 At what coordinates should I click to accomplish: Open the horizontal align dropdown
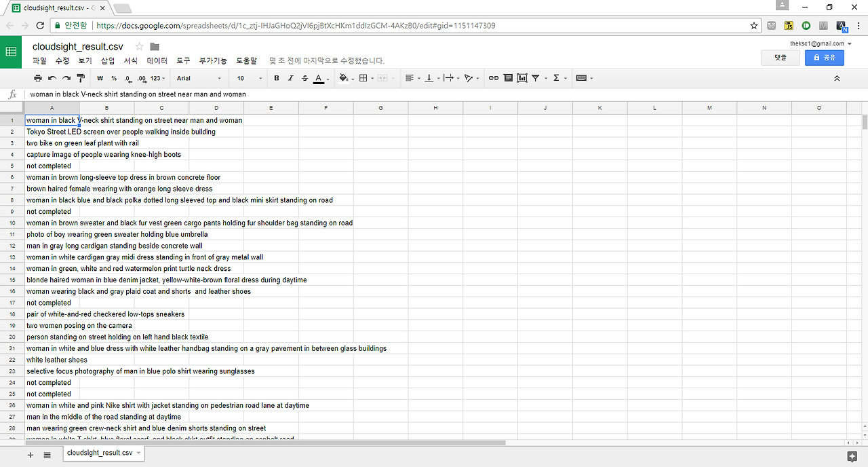click(412, 79)
